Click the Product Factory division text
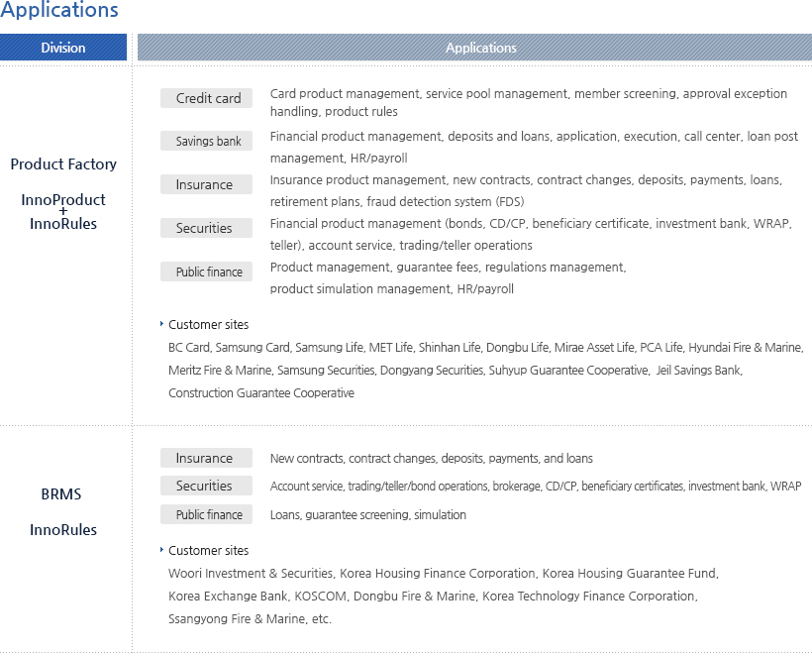812x653 pixels. click(63, 164)
